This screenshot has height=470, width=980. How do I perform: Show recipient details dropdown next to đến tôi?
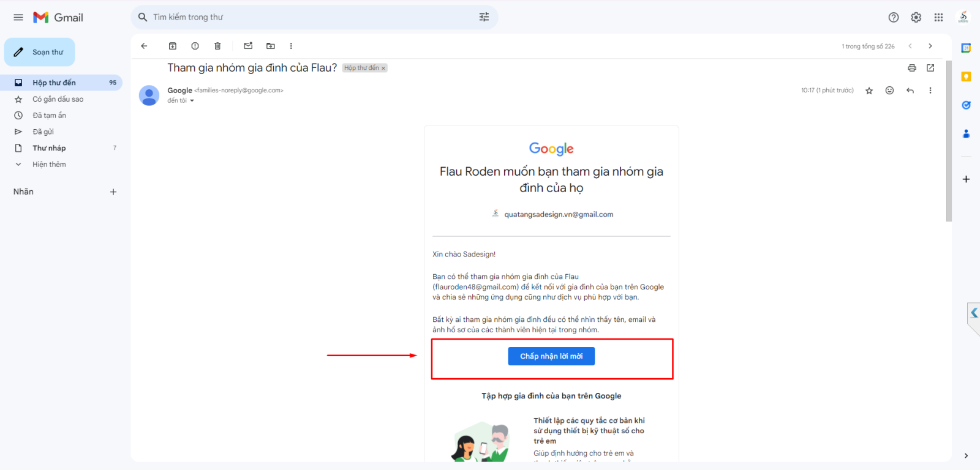192,101
